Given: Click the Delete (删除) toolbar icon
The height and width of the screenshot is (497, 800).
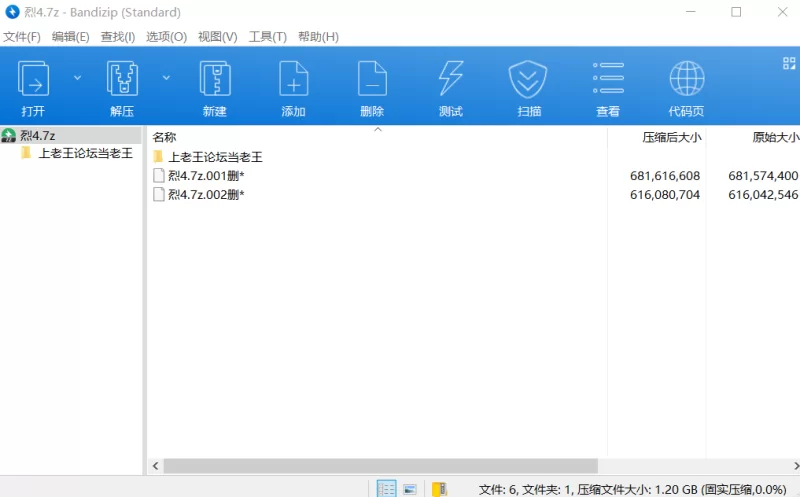Looking at the screenshot, I should point(372,78).
